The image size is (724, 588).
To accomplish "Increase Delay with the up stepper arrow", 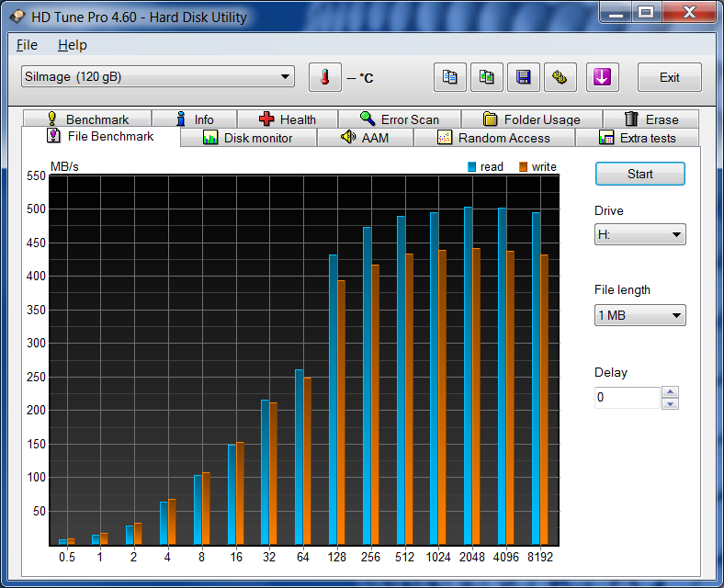I will pos(671,392).
